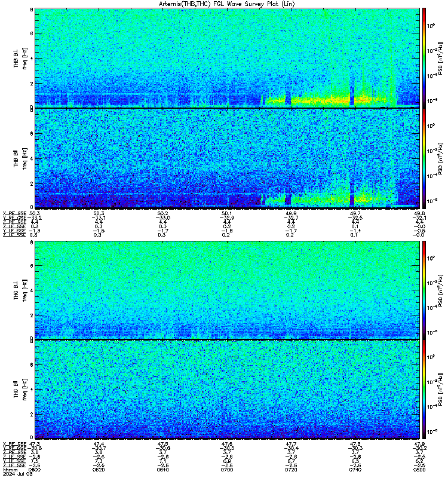The width and height of the screenshot is (448, 478).
Task: Click the color bar of the THB B∥ panel
Action: pos(424,158)
